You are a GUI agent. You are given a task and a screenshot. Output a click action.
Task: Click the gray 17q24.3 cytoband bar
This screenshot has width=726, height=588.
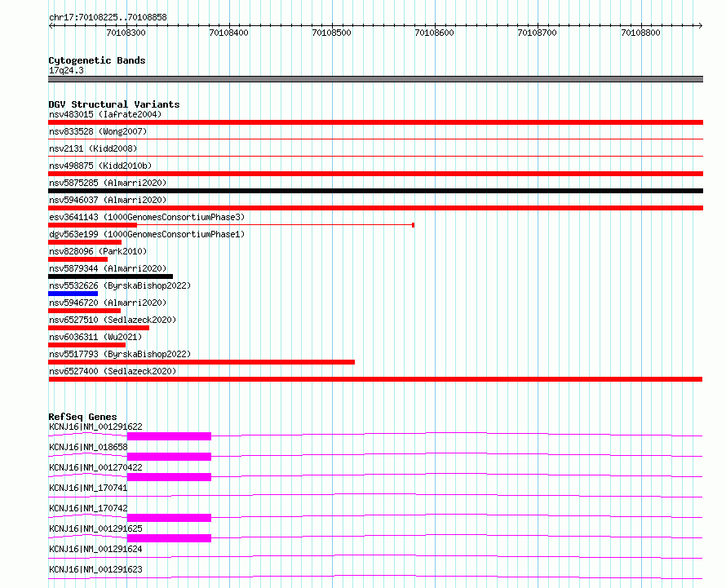tap(375, 79)
